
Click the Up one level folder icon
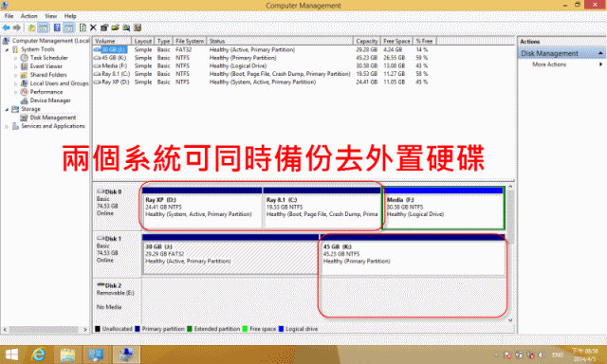point(31,27)
